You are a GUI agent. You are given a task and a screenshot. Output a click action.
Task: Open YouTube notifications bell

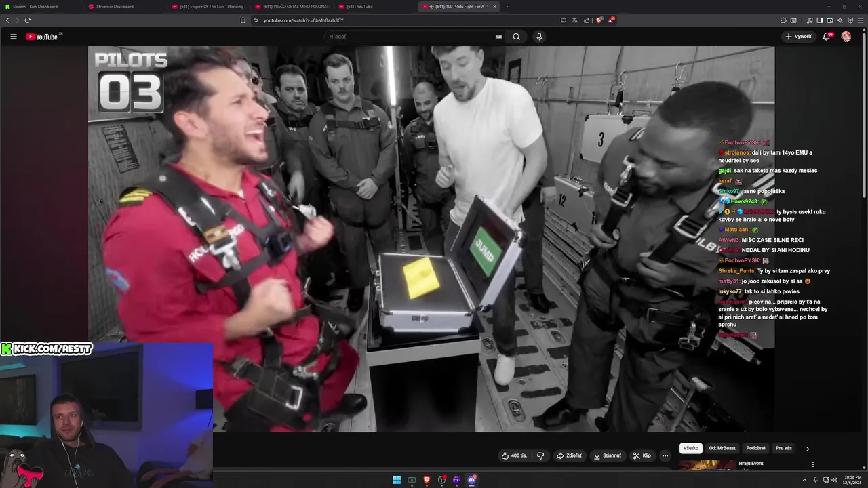(x=827, y=37)
